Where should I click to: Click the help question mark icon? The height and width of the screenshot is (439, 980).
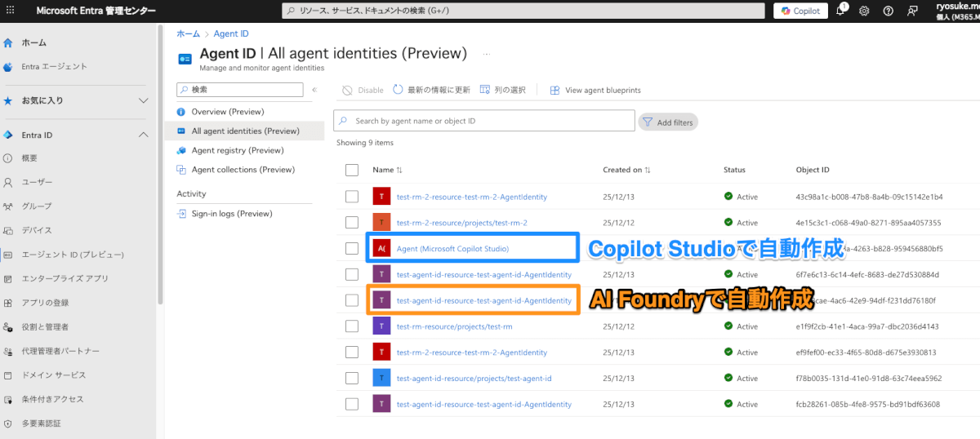889,11
